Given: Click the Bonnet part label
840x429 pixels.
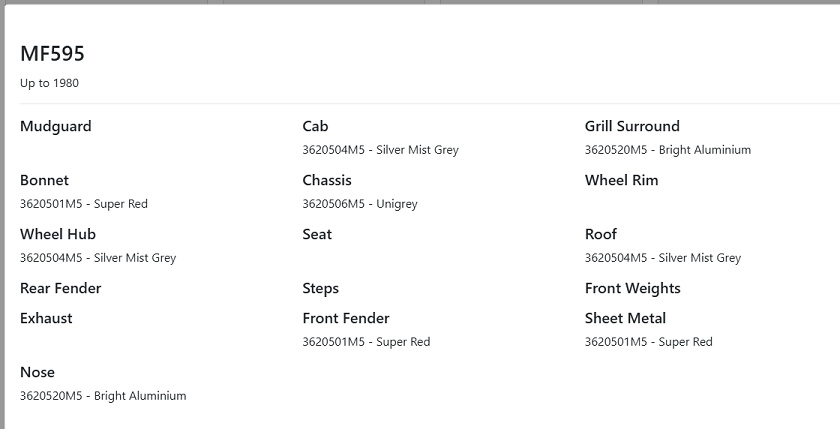Looking at the screenshot, I should point(44,180).
